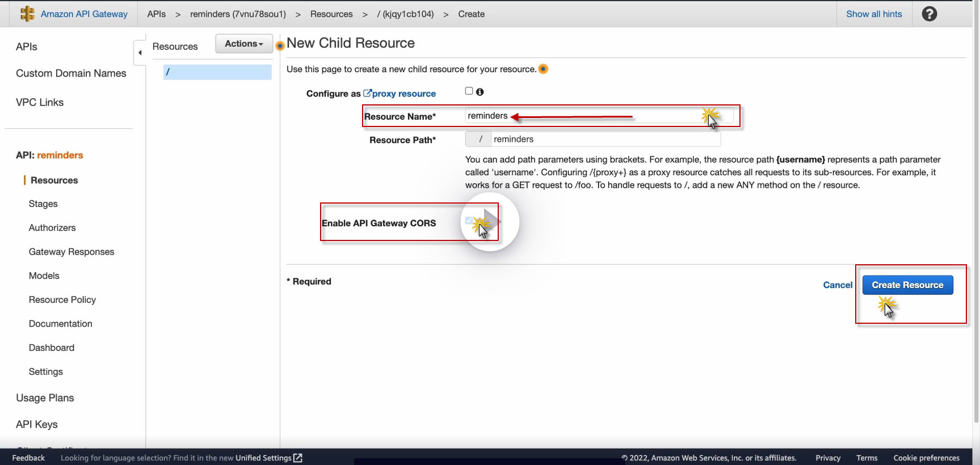980x465 pixels.
Task: Go to Resources in the breadcrumb
Action: (331, 14)
